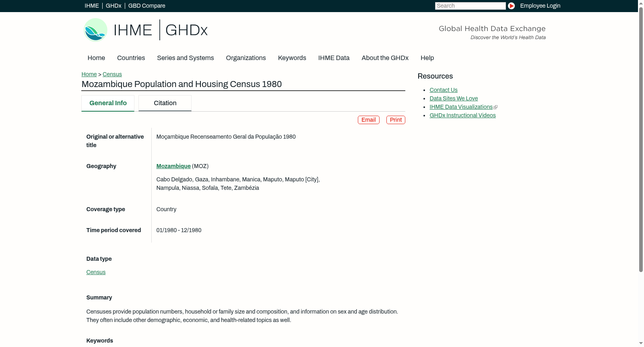644x347 pixels.
Task: Open the IHME link in top bar
Action: [92, 6]
